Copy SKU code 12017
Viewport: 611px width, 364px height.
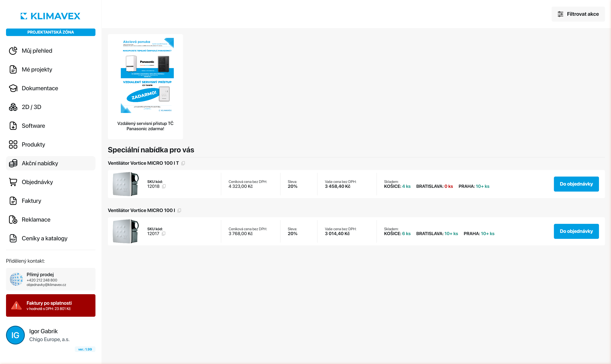coord(164,234)
